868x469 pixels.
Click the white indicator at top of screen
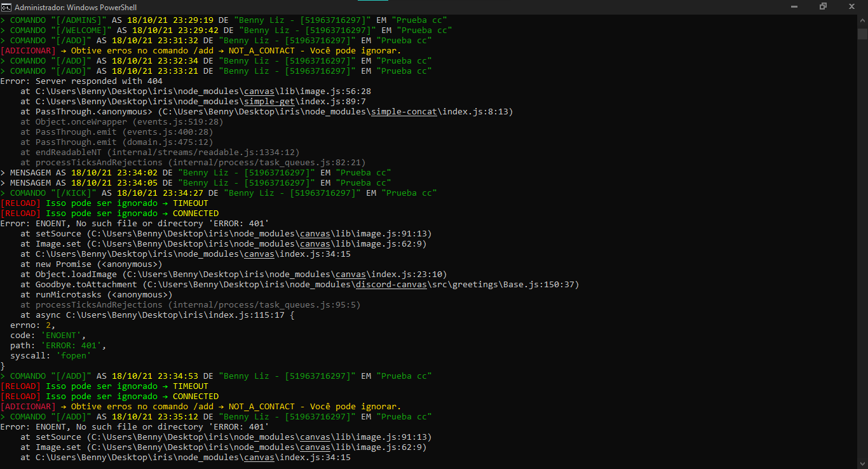[x=372, y=2]
